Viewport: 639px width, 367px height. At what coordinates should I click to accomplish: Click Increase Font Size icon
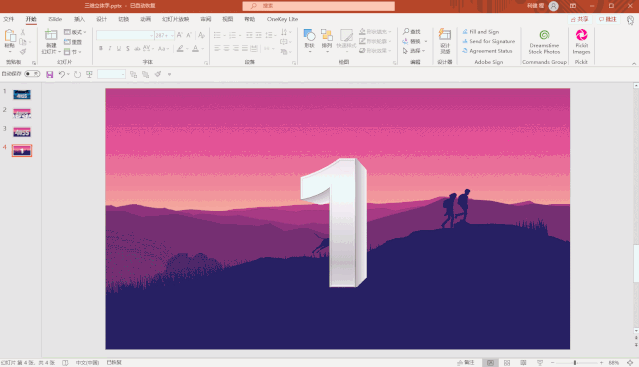point(180,35)
